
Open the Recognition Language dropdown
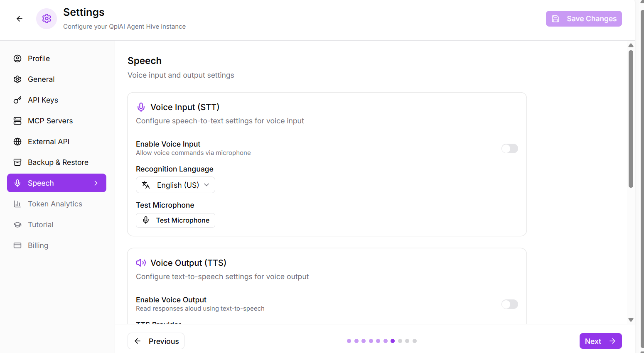coord(175,185)
